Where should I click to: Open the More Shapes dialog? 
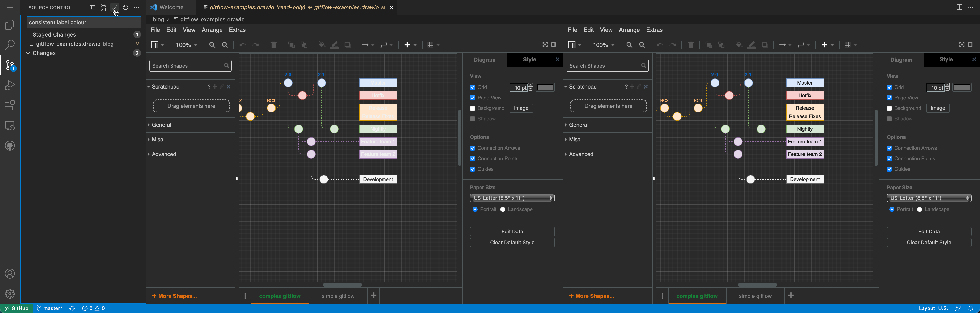pos(174,296)
